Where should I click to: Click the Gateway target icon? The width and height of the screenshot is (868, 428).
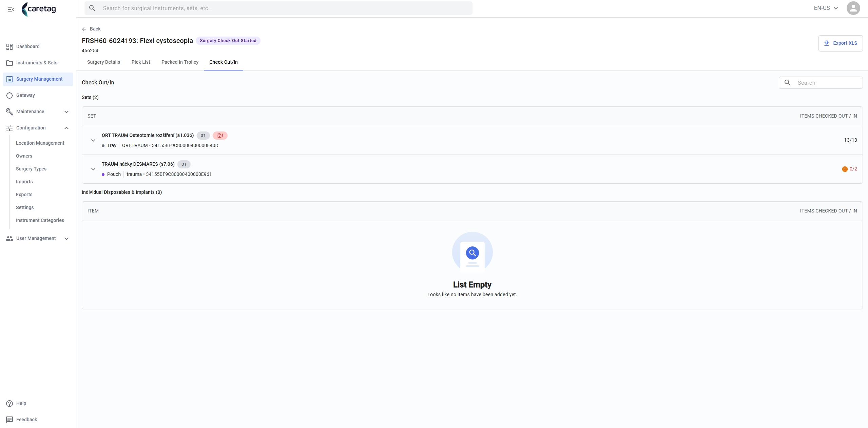tap(9, 96)
